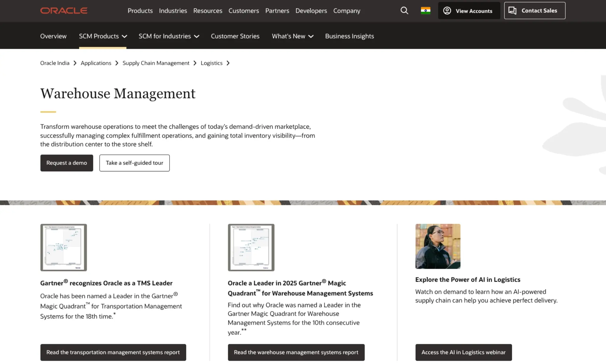Switch to the Customer Stories tab
Screen dimensions: 606x364
coord(235,36)
